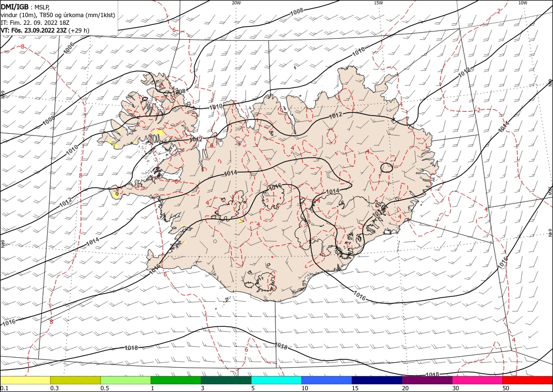This screenshot has height=392, width=553.
Task: Select the light green 0.5–1 legend swatch
Action: pyautogui.click(x=126, y=380)
